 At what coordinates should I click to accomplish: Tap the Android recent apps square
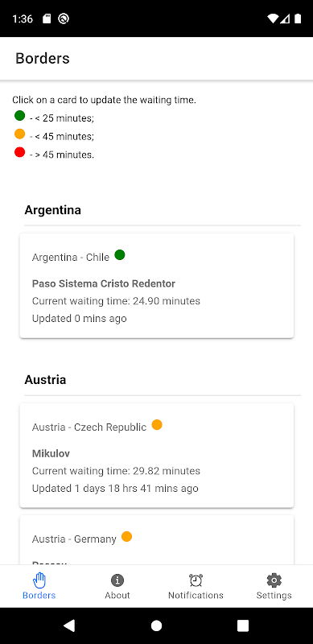(243, 625)
